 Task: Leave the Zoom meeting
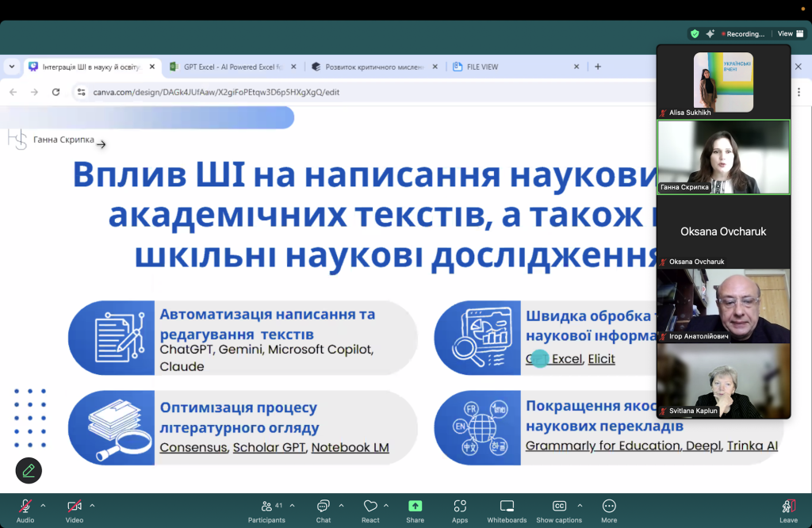pyautogui.click(x=788, y=511)
